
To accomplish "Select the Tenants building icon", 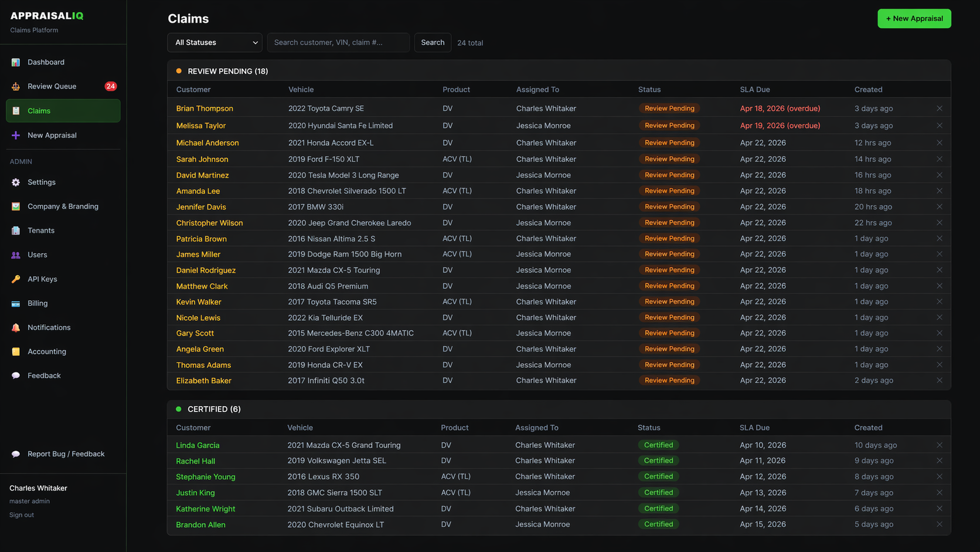I will pyautogui.click(x=15, y=230).
